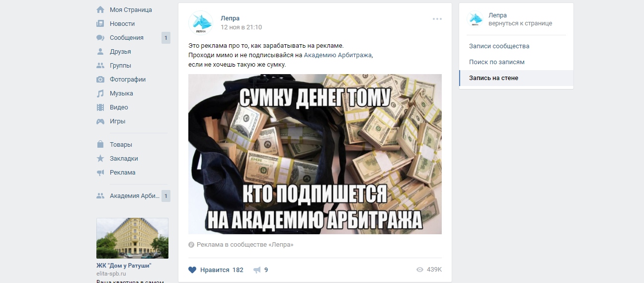Open Закладки star icon
The height and width of the screenshot is (283, 644).
[x=100, y=159]
